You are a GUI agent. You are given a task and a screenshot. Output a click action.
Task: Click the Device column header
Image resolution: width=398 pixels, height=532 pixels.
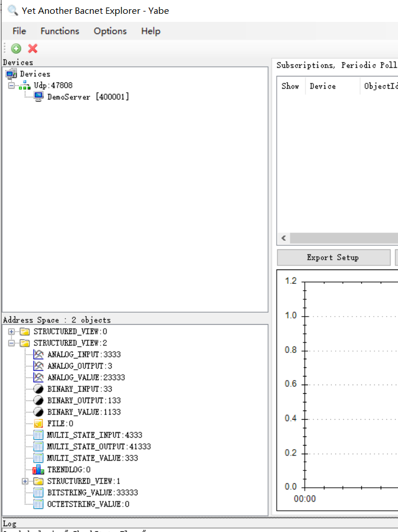(323, 86)
